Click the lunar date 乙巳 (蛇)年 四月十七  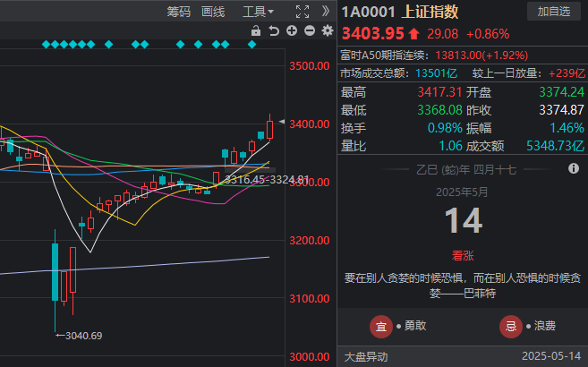[x=466, y=170]
